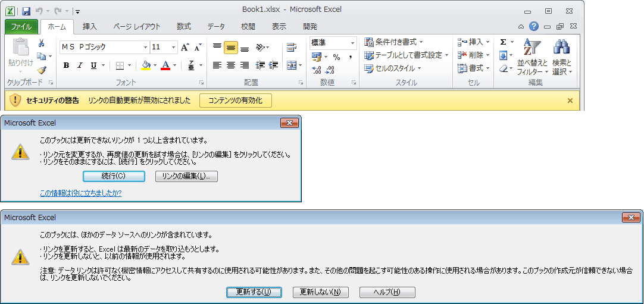
Task: Click the accounting currency format icon
Action: coord(317,57)
